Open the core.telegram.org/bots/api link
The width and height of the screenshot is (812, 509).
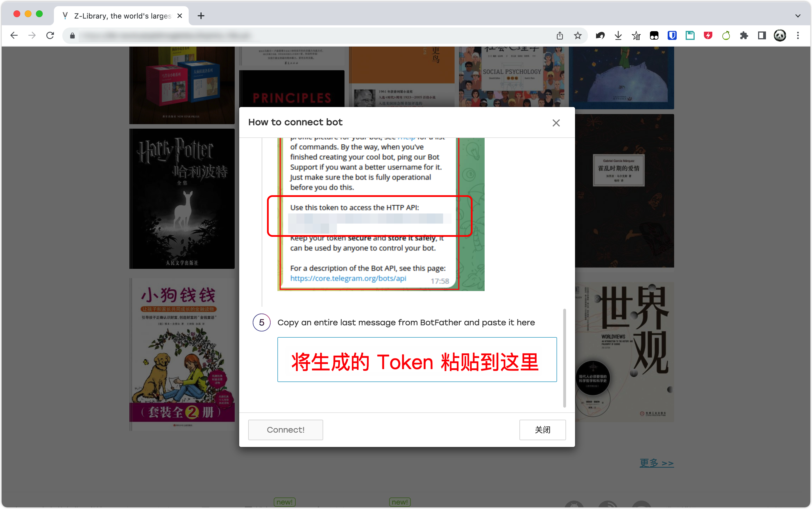pos(348,278)
